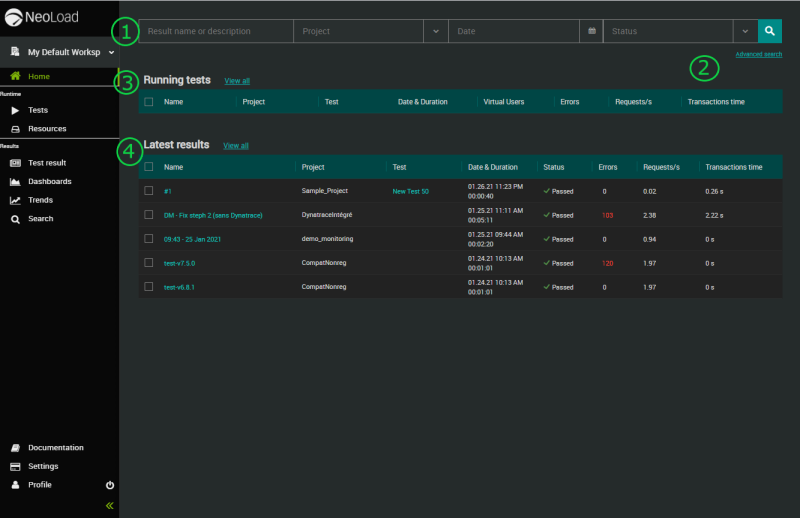
Task: Click the Advanced search link
Action: point(758,54)
